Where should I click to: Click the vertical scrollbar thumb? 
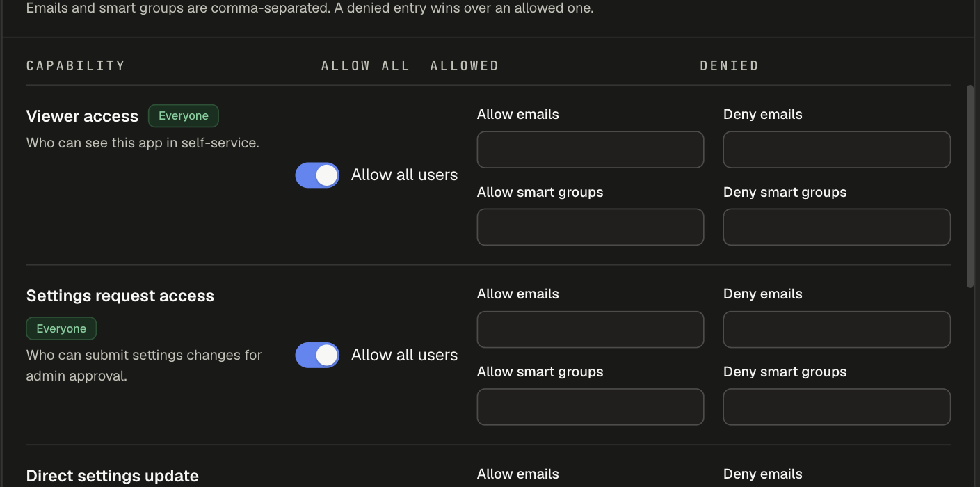(x=970, y=186)
